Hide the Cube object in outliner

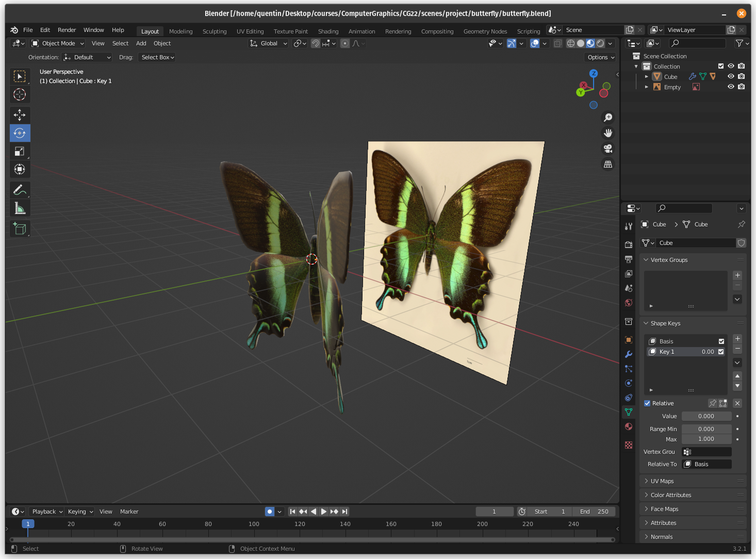[x=731, y=76]
